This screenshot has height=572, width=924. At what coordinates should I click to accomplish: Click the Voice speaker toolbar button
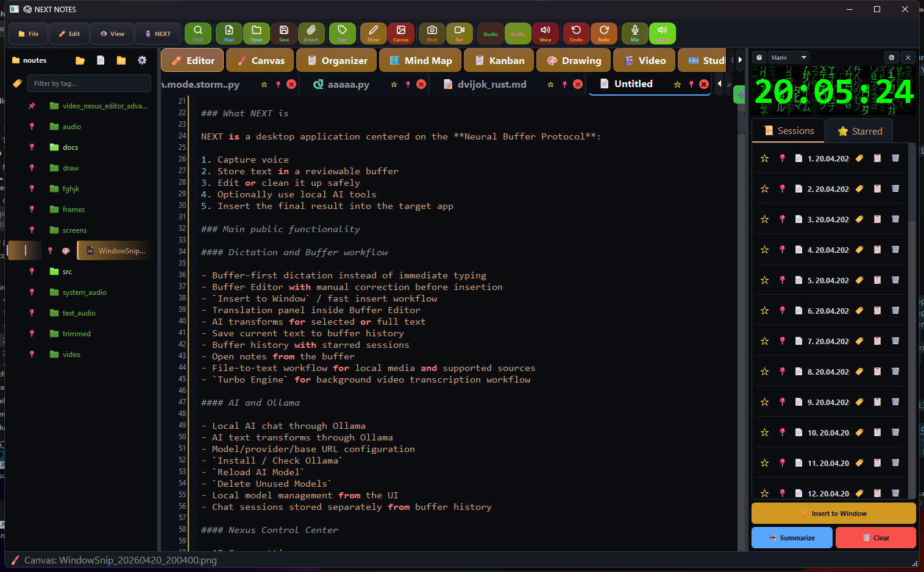(546, 33)
